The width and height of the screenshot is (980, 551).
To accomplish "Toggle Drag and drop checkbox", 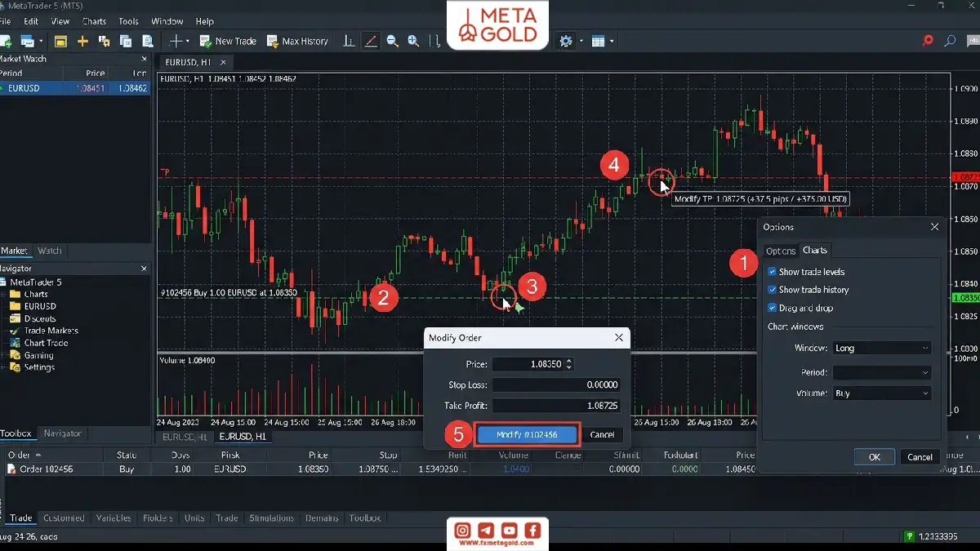I will (773, 308).
